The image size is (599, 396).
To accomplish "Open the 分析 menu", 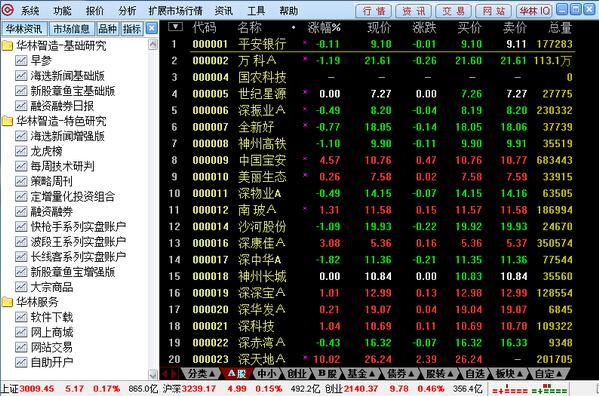I will point(127,11).
